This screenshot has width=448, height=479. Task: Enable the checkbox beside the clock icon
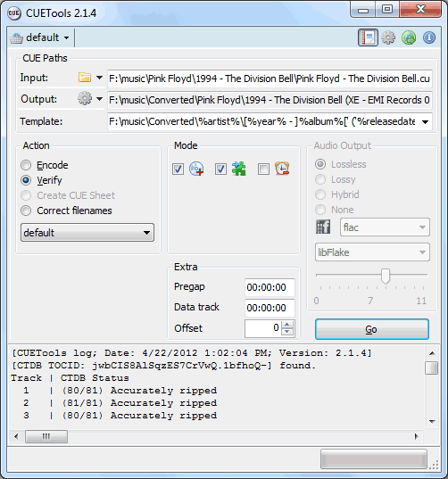263,169
